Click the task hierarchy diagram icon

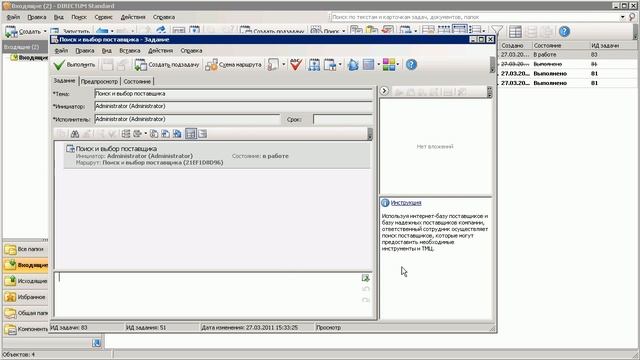[x=314, y=64]
